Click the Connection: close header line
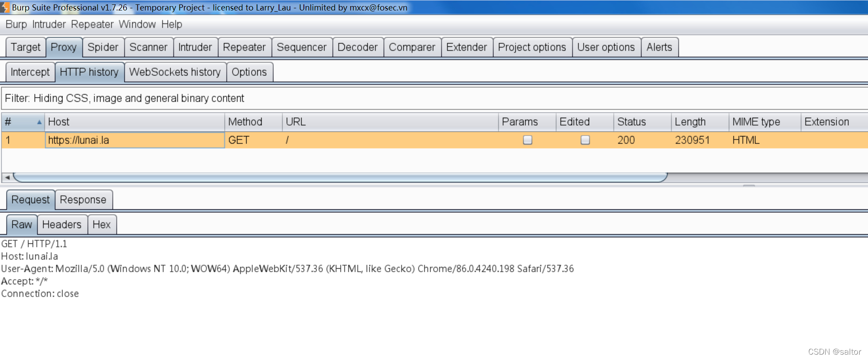Screen dimensions: 868x359 point(40,294)
